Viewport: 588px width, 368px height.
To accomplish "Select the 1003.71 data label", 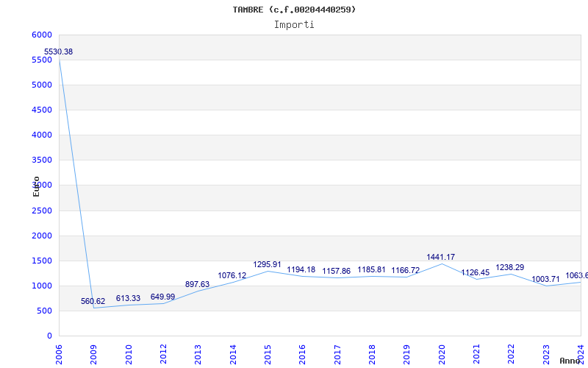I will click(545, 279).
